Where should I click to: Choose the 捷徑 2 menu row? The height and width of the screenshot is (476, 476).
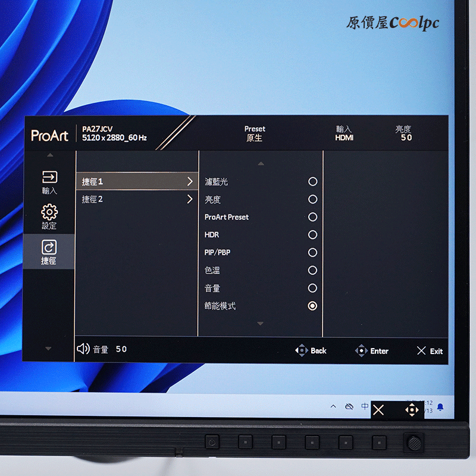point(137,199)
